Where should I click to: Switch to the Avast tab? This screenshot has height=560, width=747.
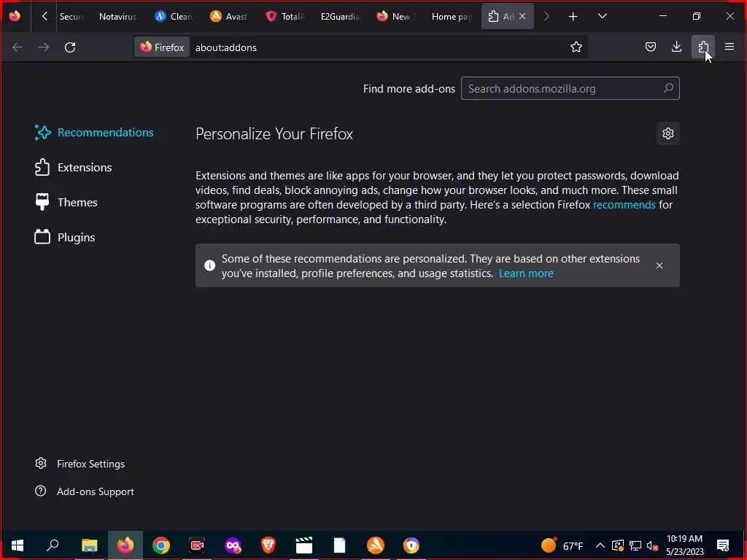tap(230, 16)
